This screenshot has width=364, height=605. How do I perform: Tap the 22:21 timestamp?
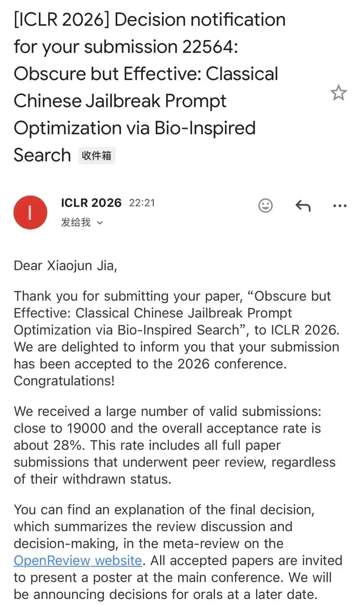tap(142, 203)
